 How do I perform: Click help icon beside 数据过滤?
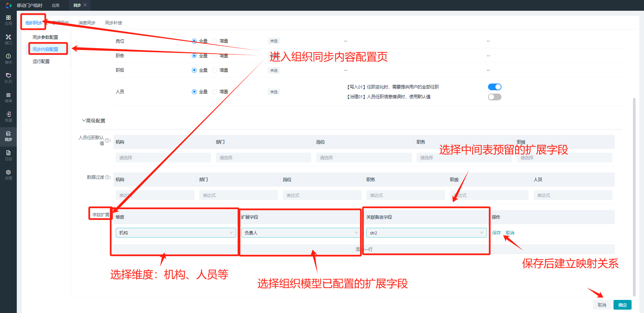point(107,177)
